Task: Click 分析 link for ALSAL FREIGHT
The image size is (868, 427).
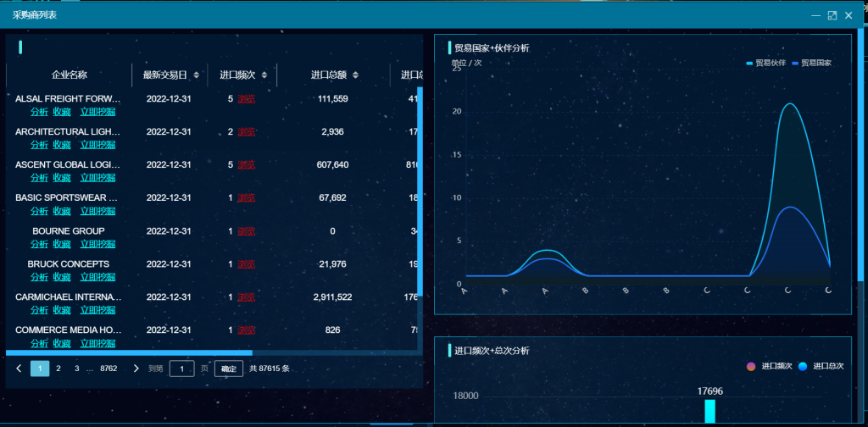Action: tap(39, 111)
